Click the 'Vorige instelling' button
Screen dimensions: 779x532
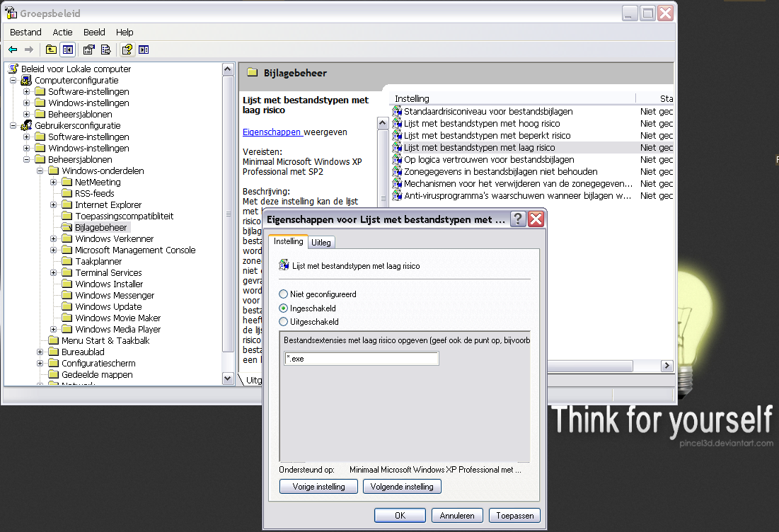[x=318, y=486]
